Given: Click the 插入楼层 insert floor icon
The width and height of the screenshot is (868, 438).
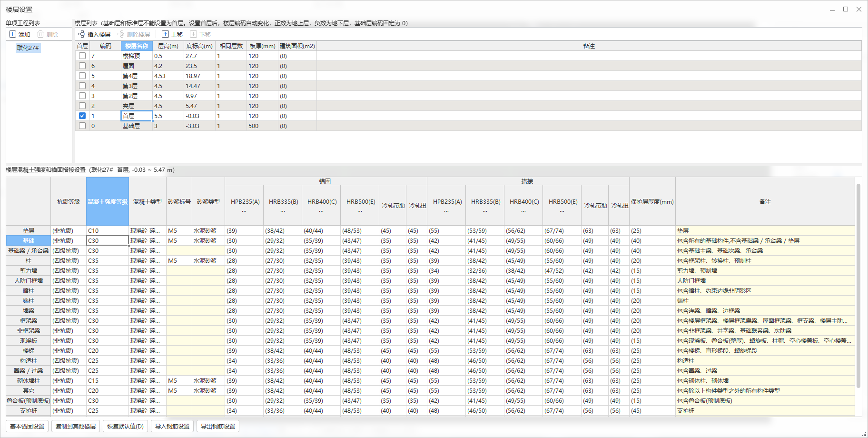Looking at the screenshot, I should [82, 34].
